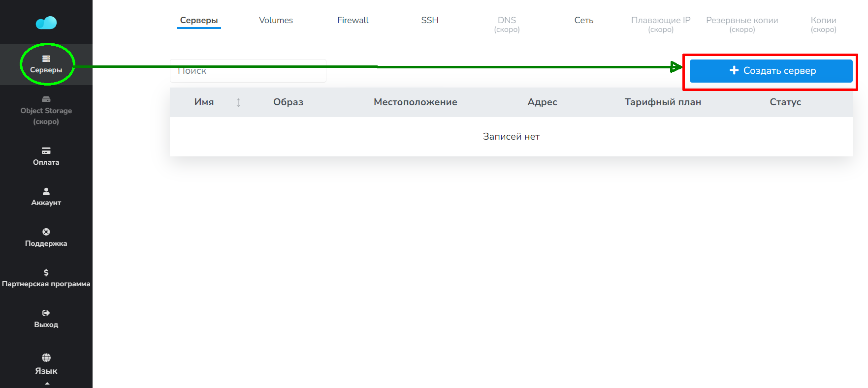868x388 pixels.
Task: Click the Язык sidebar label
Action: (46, 371)
